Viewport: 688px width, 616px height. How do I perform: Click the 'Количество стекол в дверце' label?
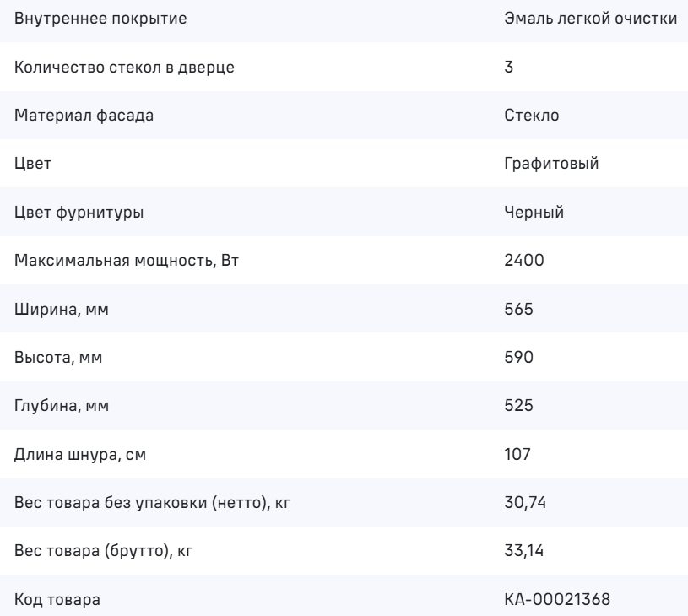coord(125,66)
